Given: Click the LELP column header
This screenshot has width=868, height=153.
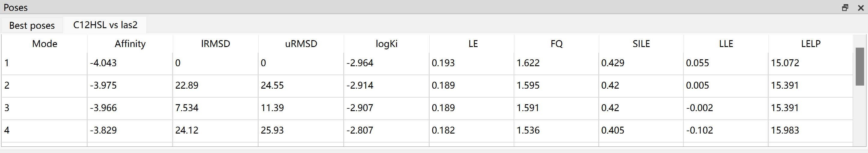Looking at the screenshot, I should tap(811, 44).
